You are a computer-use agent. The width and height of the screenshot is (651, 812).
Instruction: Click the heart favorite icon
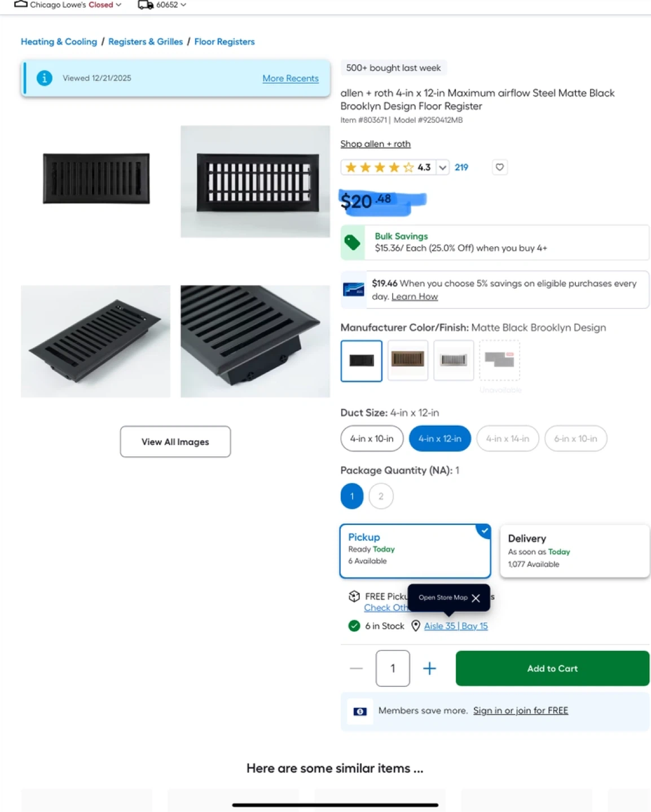click(x=499, y=167)
